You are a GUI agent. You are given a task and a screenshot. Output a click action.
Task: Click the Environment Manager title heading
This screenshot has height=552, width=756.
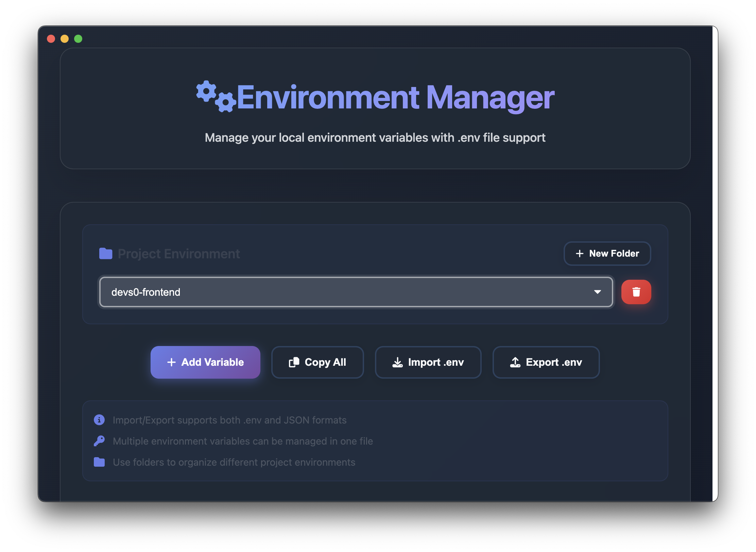pyautogui.click(x=395, y=98)
